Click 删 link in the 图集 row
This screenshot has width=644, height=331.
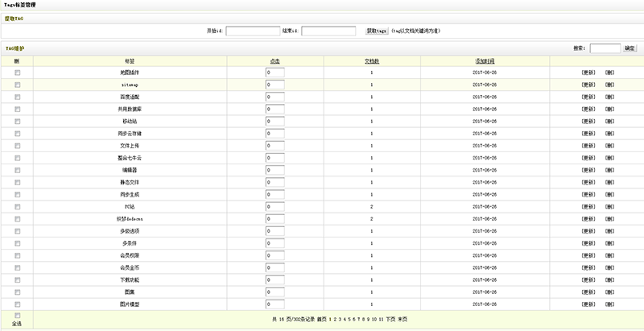coord(609,292)
